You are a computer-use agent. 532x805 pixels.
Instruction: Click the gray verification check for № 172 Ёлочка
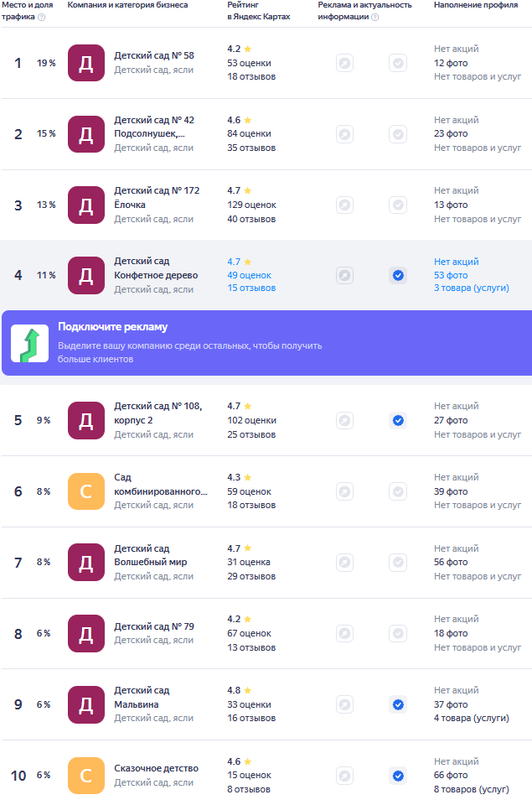[398, 205]
